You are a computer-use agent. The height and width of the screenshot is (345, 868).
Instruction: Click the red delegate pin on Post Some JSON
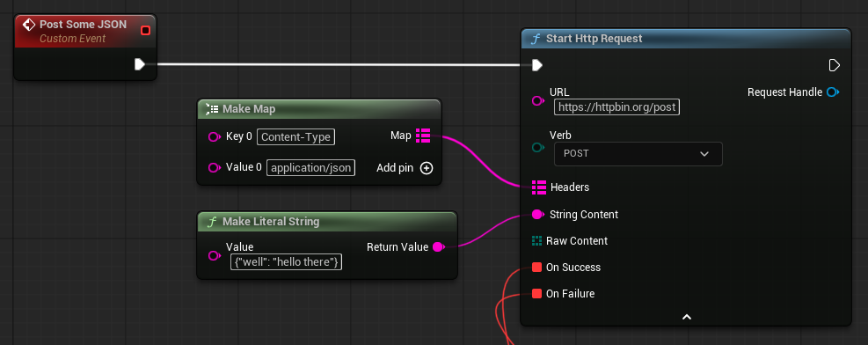(146, 30)
